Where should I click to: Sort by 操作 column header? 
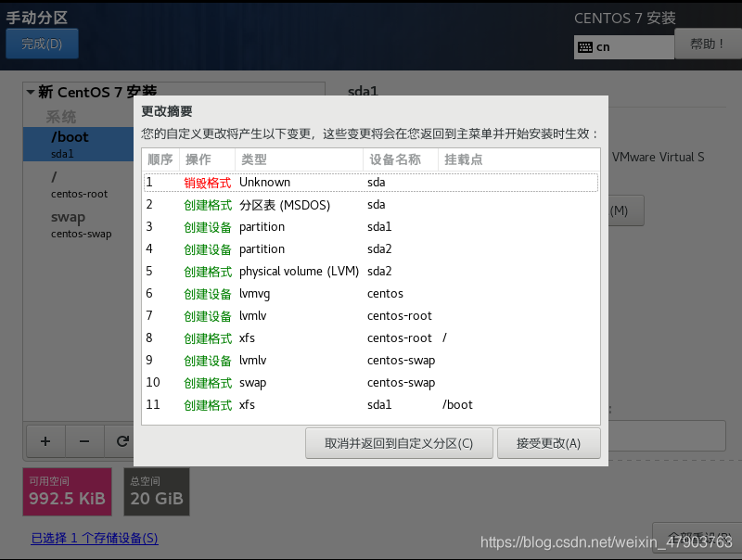[207, 159]
